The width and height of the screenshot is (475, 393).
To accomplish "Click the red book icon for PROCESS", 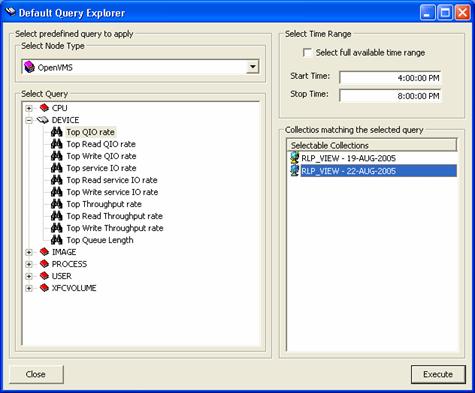I will (44, 264).
